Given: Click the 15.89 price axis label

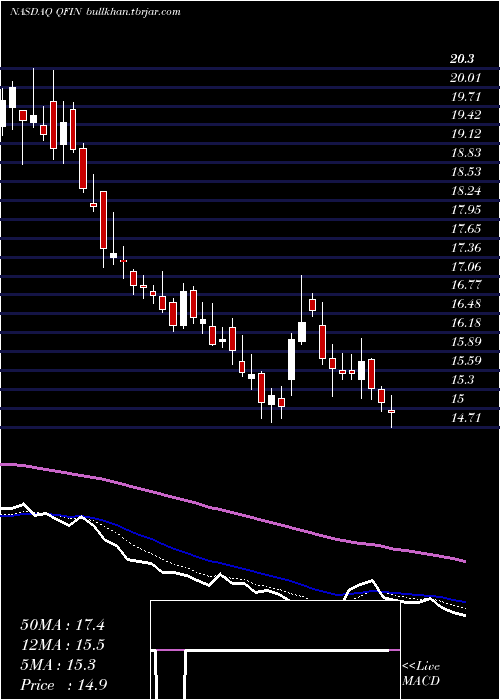Looking at the screenshot, I should click(466, 342).
